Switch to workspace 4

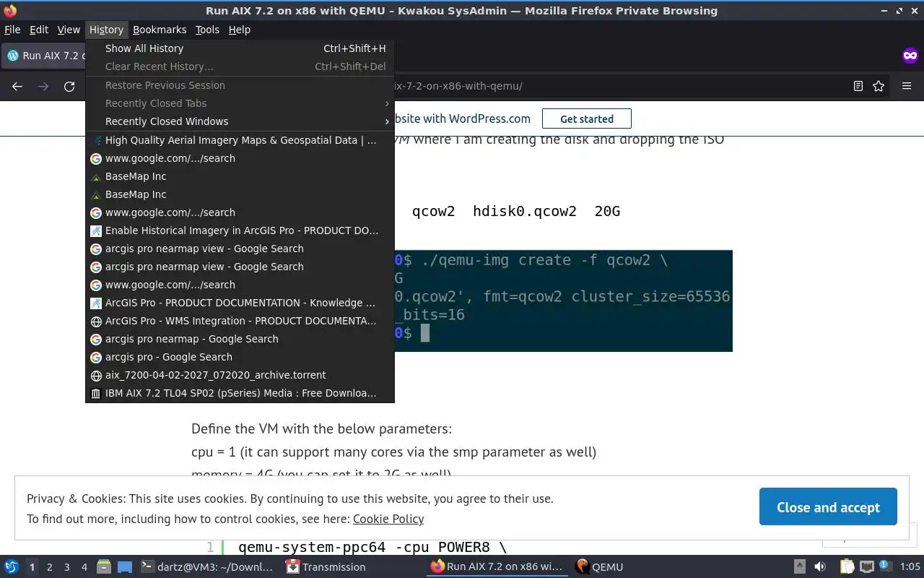pos(84,567)
